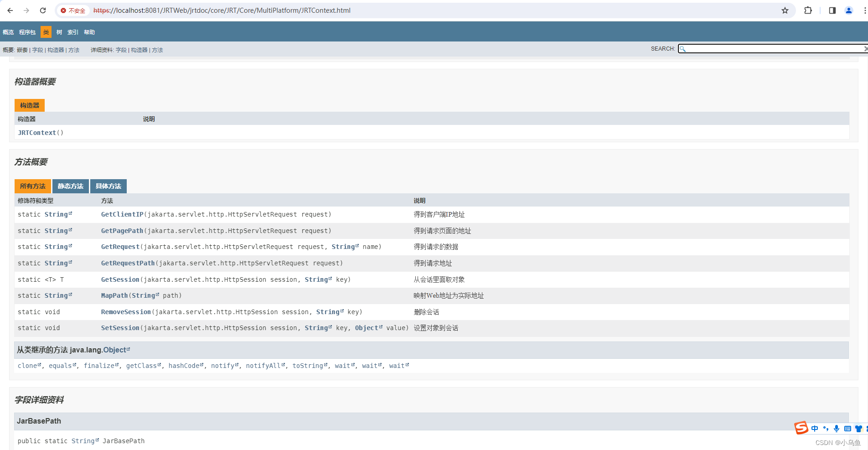Open inherited equals method link
Image resolution: width=868 pixels, height=450 pixels.
click(x=62, y=366)
